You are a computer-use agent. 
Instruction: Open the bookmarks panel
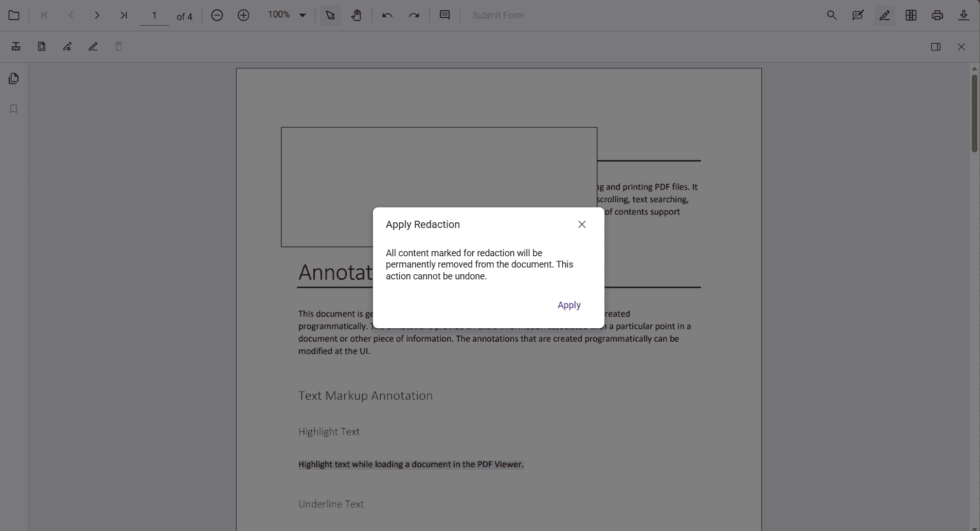[13, 109]
